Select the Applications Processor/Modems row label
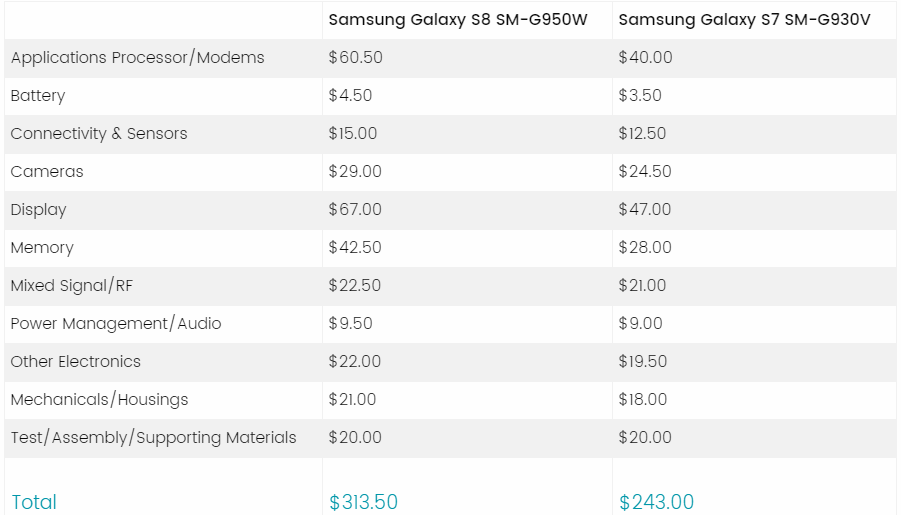Screen dimensions: 901x515 (137, 58)
